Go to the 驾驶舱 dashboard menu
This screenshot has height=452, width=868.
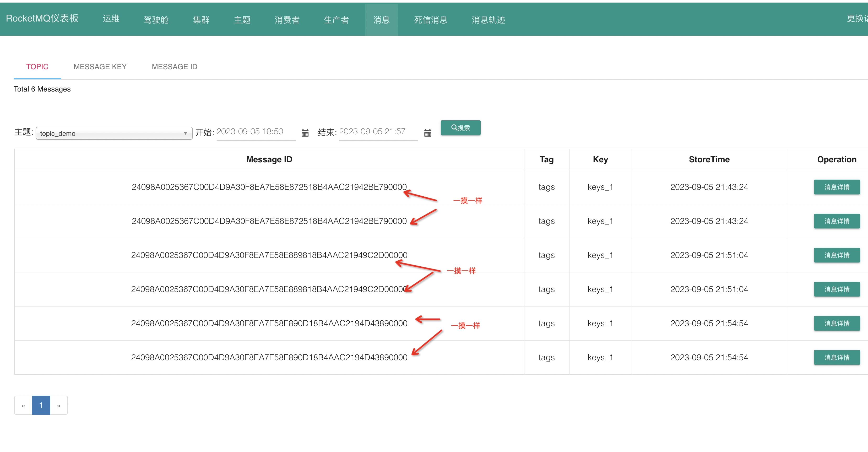tap(156, 20)
